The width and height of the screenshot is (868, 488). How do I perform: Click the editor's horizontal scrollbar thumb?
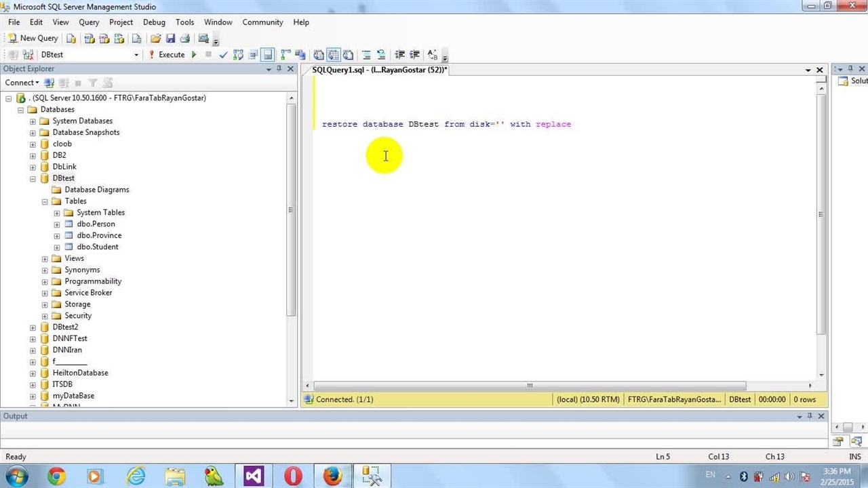[529, 386]
